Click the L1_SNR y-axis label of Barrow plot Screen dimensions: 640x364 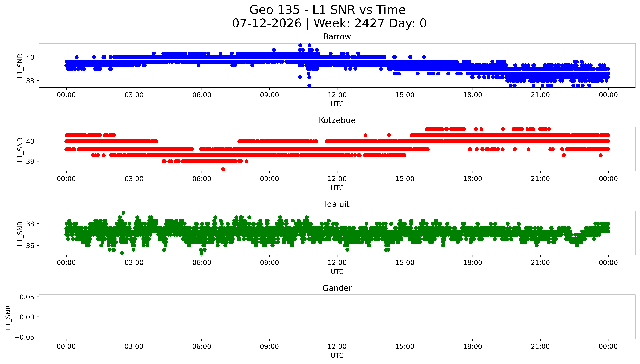20,66
